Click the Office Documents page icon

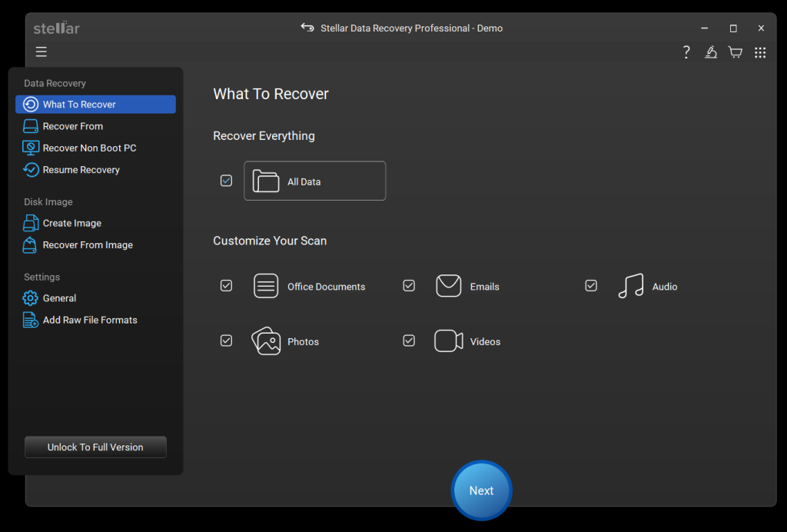click(x=265, y=286)
